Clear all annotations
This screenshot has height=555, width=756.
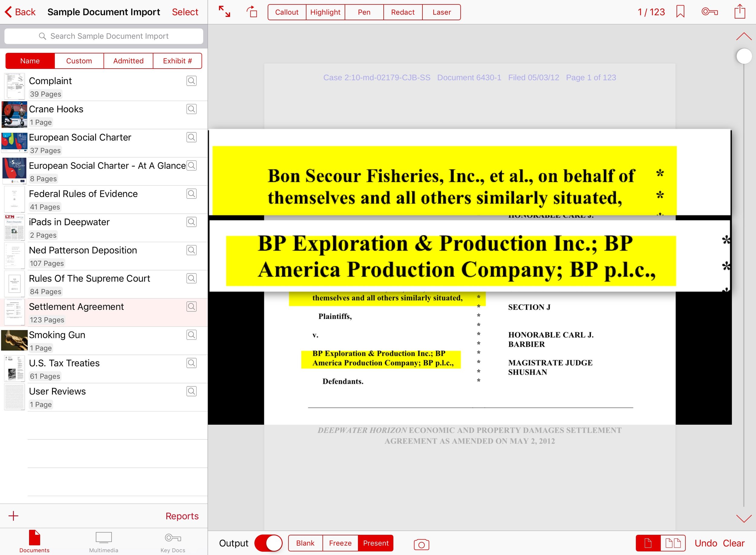[734, 543]
